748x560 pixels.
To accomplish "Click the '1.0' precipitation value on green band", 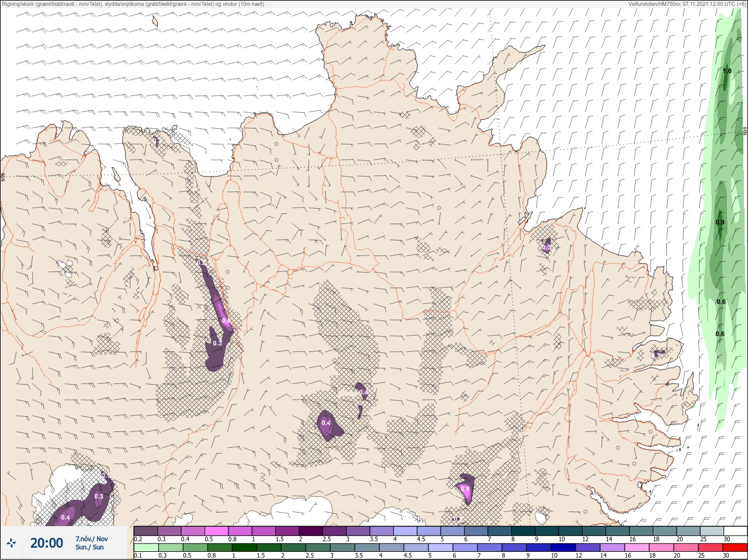I will point(727,71).
